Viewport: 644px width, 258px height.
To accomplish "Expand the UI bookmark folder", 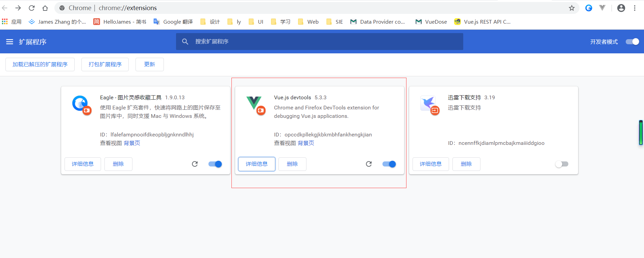I will 256,22.
